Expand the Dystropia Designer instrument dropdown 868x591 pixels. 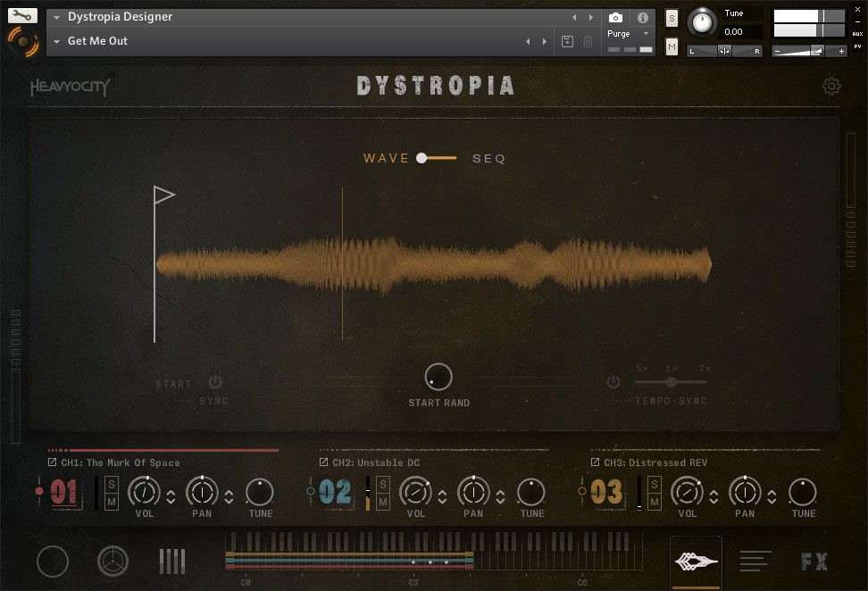pyautogui.click(x=58, y=17)
